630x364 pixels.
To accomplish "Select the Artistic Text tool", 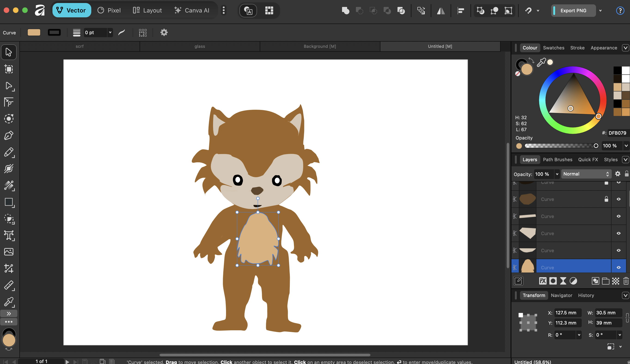I will click(x=9, y=235).
